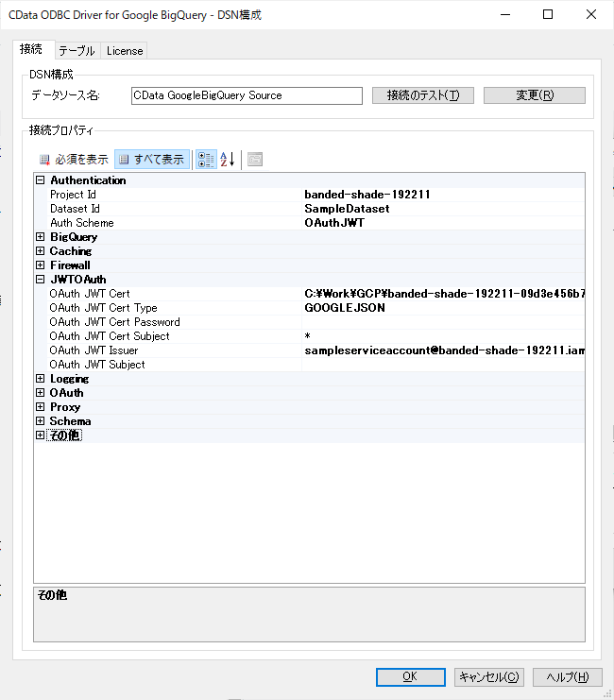Expand the OAuth section

point(41,393)
